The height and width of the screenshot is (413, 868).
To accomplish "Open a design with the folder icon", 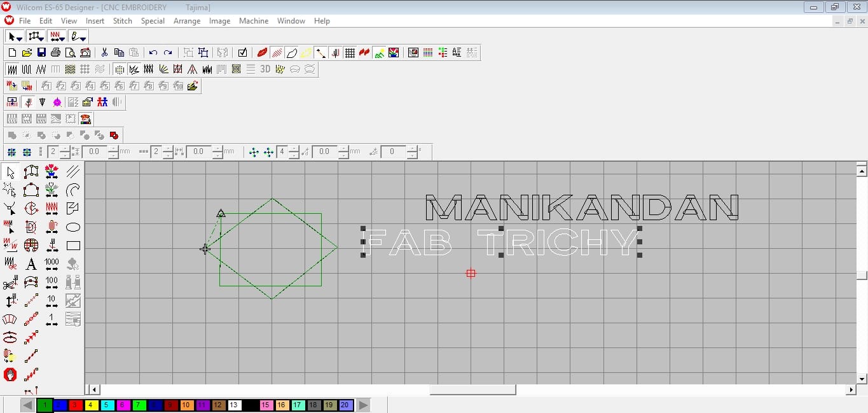I will pyautogui.click(x=27, y=53).
